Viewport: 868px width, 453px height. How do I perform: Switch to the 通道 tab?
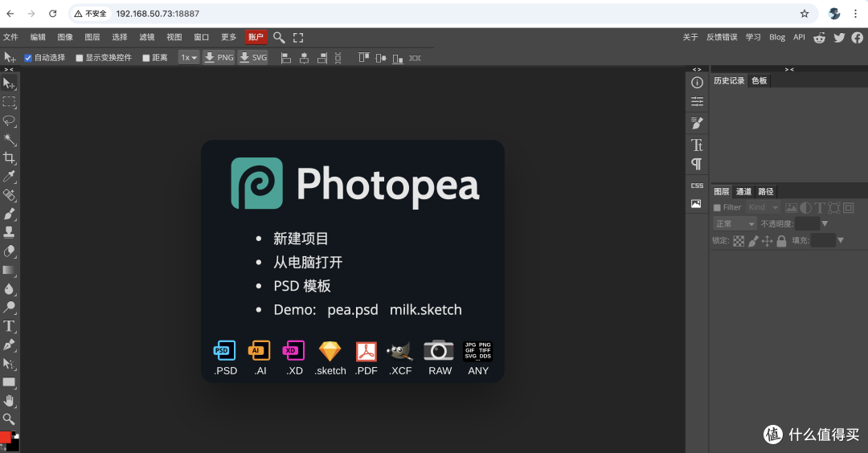(x=743, y=191)
